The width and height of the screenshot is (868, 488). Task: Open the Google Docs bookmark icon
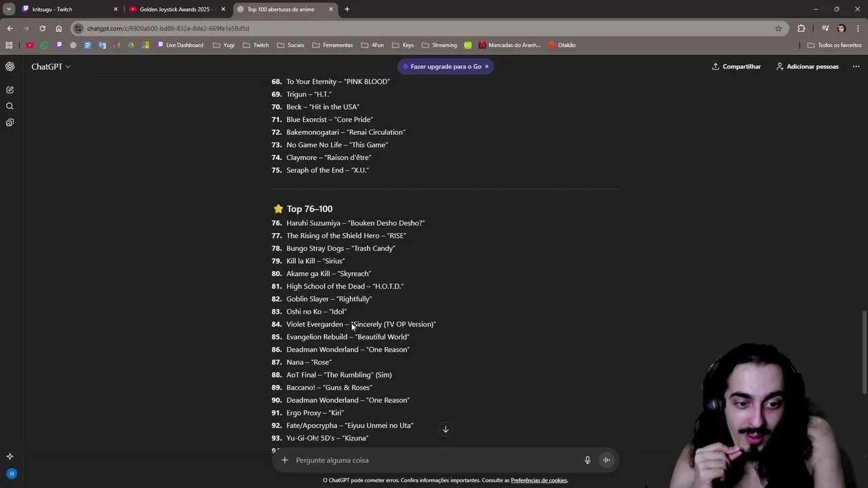tap(87, 45)
